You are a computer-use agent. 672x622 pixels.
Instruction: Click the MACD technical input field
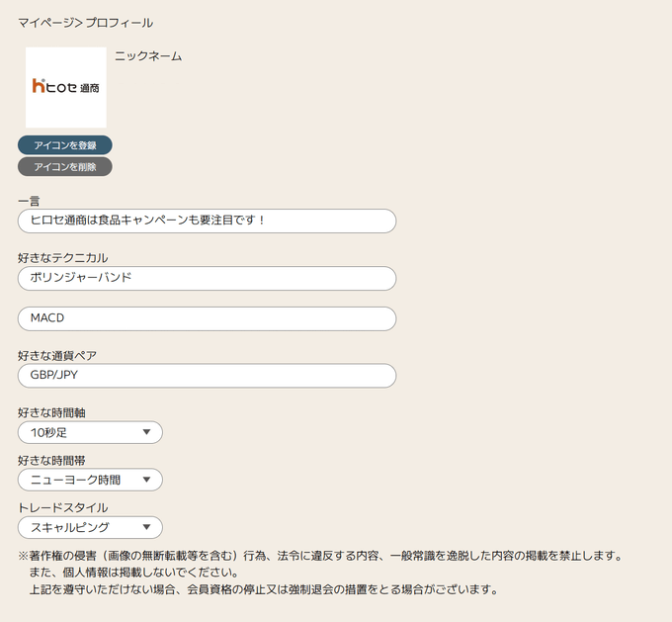click(x=207, y=318)
